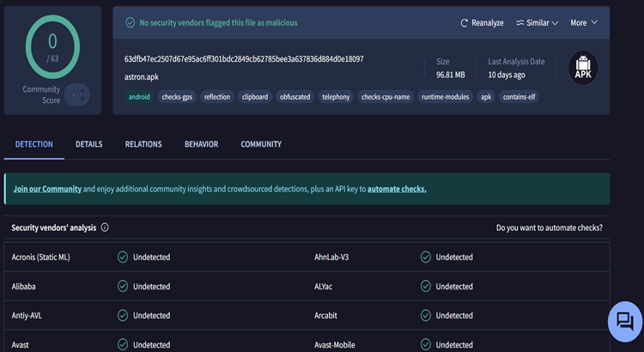The image size is (644, 352).
Task: Click the green checkmark beside No security vendors flagged
Action: click(x=131, y=22)
